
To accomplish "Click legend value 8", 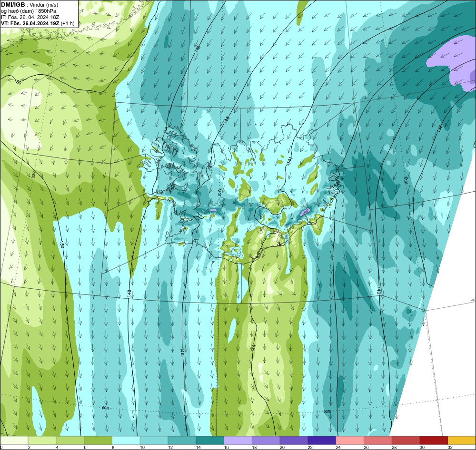I will click(x=113, y=447).
